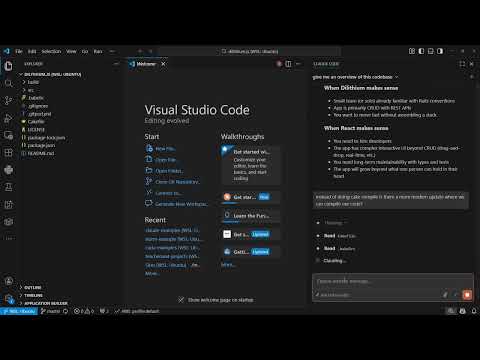Open the View menu

71,51
